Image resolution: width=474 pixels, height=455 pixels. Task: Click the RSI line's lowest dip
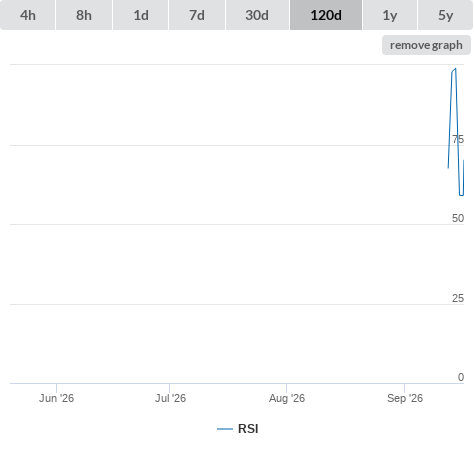[461, 195]
